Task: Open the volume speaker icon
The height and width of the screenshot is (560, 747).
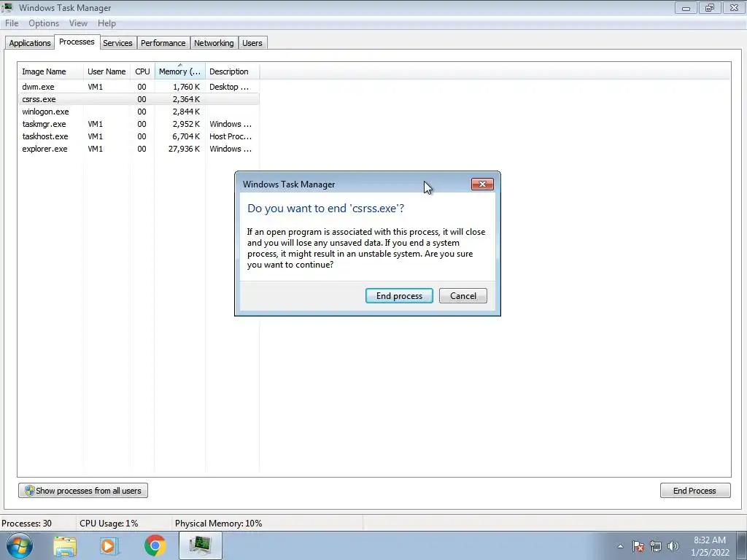Action: coord(673,546)
